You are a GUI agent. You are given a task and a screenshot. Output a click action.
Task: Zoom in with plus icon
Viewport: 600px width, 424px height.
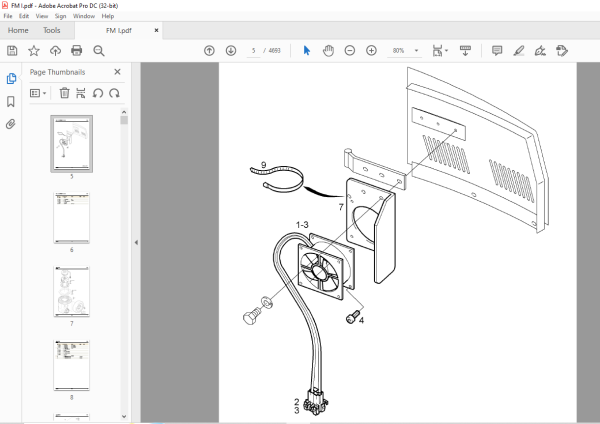[x=371, y=51]
